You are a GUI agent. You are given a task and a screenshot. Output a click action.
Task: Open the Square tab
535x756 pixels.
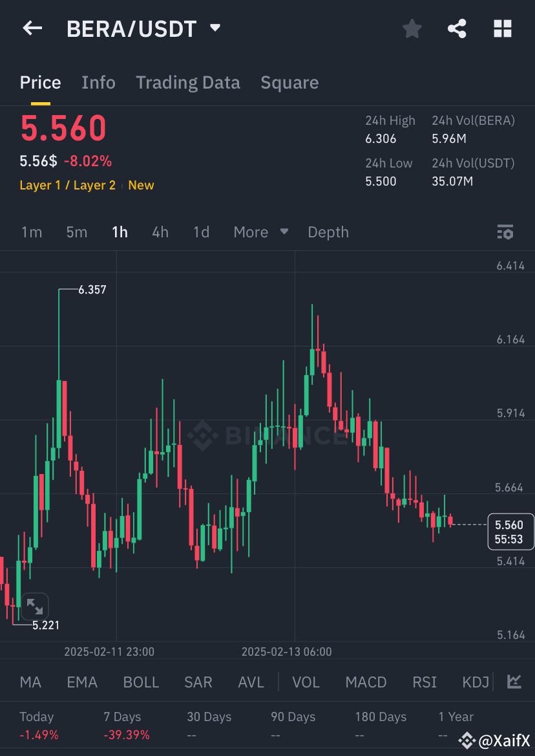click(x=289, y=82)
